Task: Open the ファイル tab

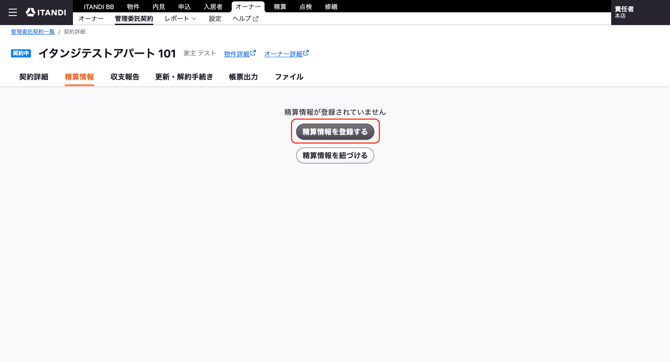Action: point(289,77)
